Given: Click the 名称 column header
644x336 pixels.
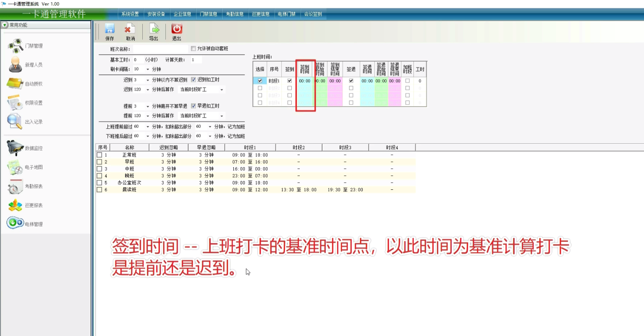Looking at the screenshot, I should [x=129, y=147].
